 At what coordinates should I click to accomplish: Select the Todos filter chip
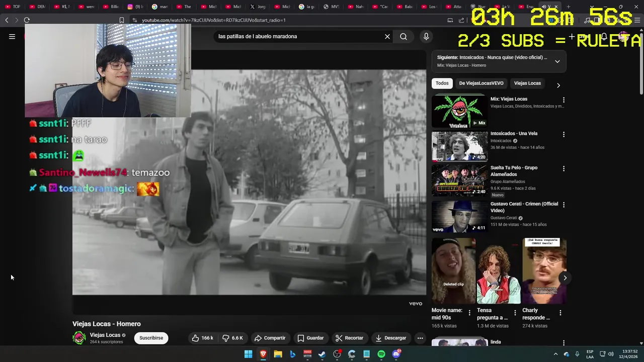442,83
